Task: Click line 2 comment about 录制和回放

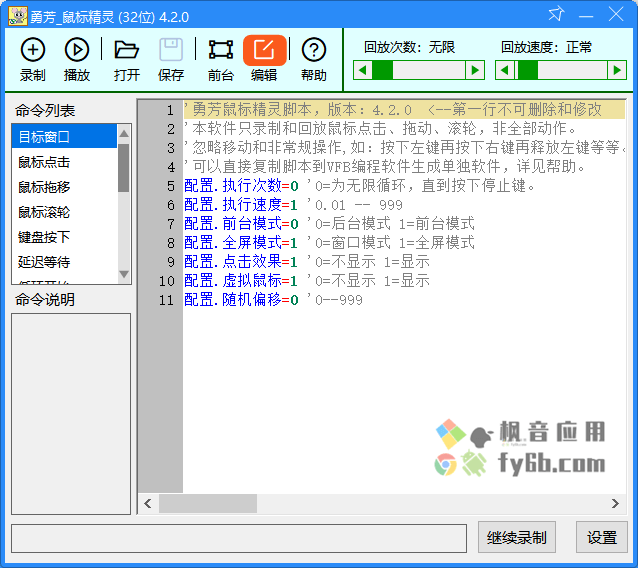Action: 380,129
